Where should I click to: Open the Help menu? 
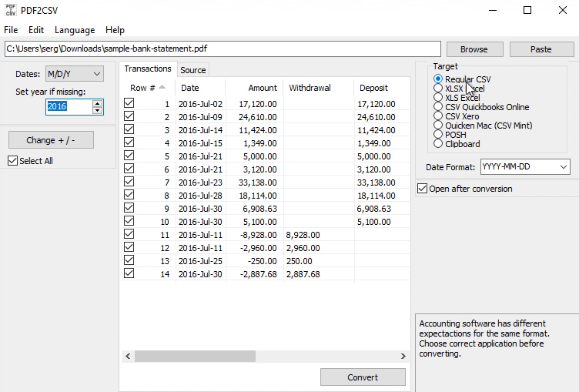115,30
